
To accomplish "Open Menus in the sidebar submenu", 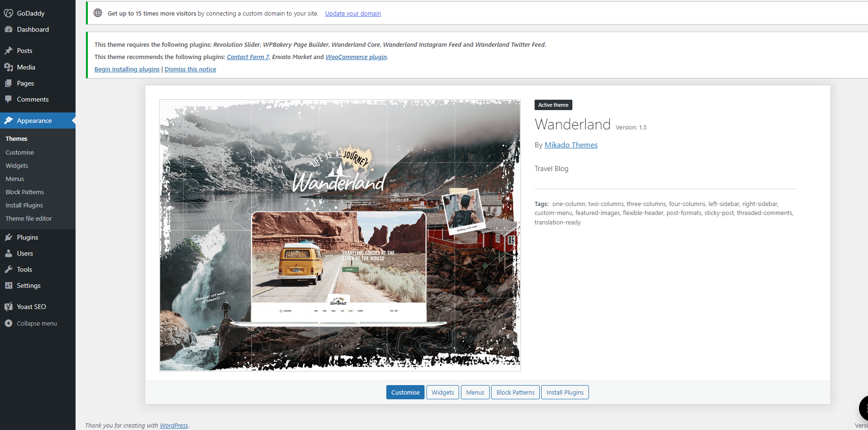I will click(x=15, y=179).
